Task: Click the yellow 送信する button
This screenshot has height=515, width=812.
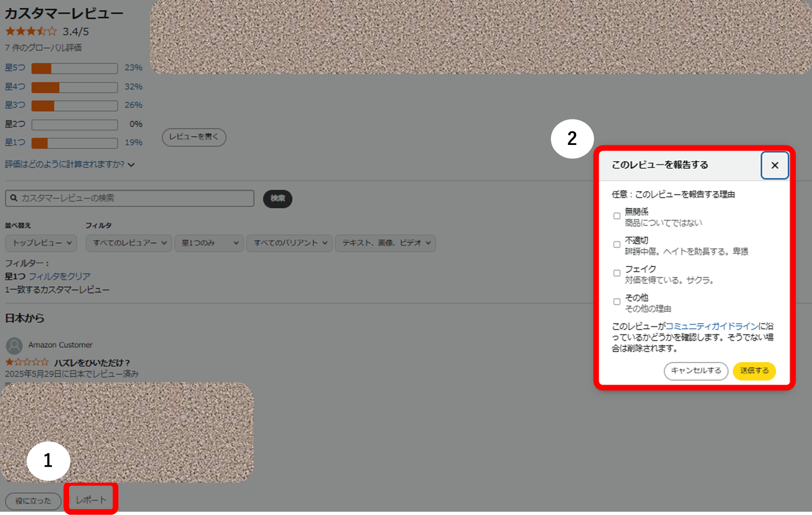Action: [753, 371]
